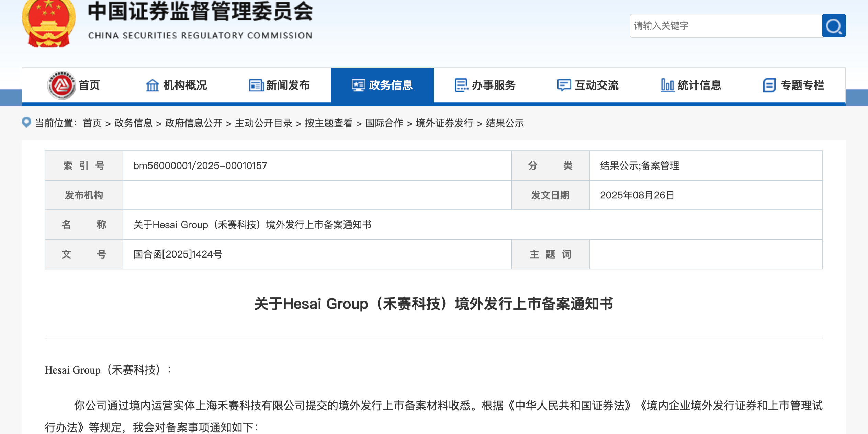Open the 首页 navigation tab

tap(74, 85)
